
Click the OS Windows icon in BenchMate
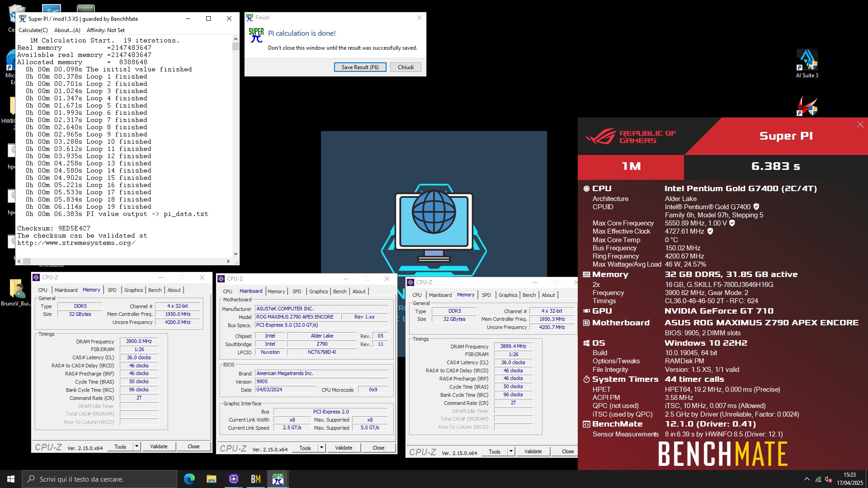tap(586, 343)
